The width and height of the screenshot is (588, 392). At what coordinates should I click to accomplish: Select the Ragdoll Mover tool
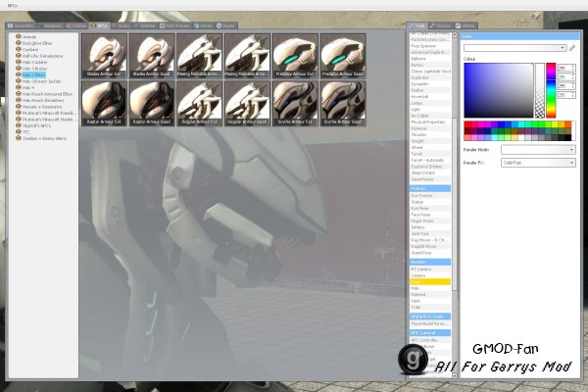(x=430, y=246)
